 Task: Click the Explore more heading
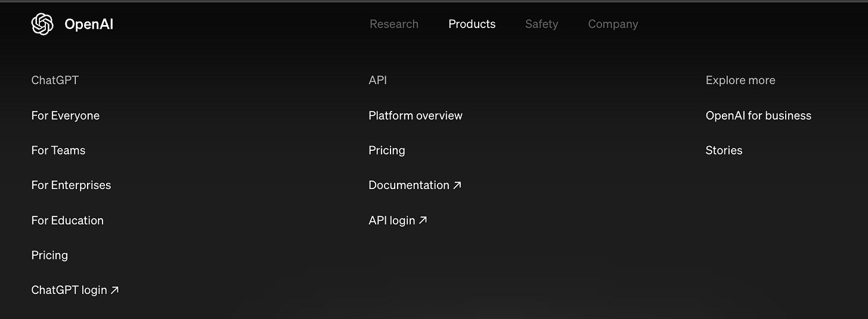click(740, 80)
